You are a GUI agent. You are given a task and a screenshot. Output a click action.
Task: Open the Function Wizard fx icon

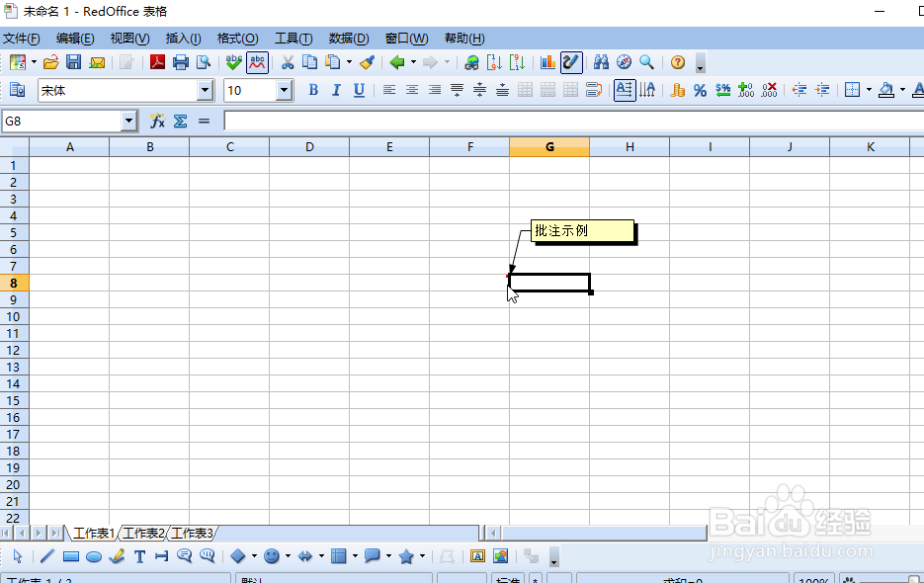click(x=157, y=121)
